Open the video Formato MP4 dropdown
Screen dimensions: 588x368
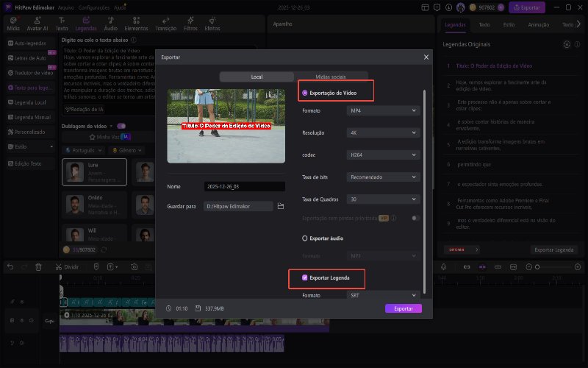pyautogui.click(x=383, y=111)
